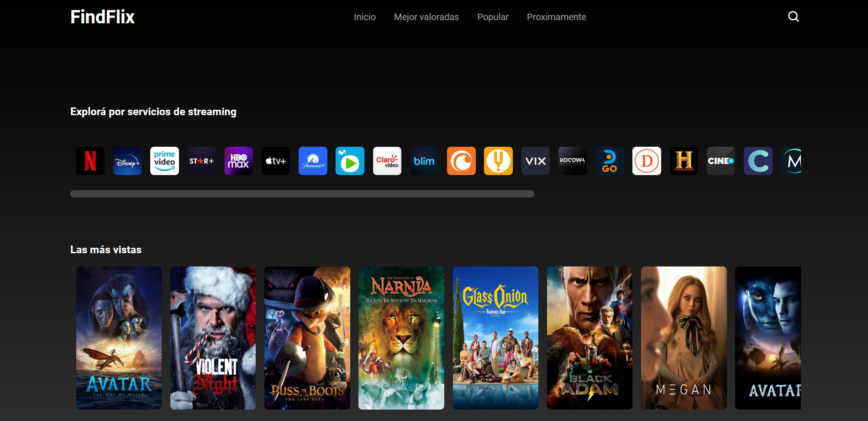Choose the Disney+ service icon

coord(127,161)
